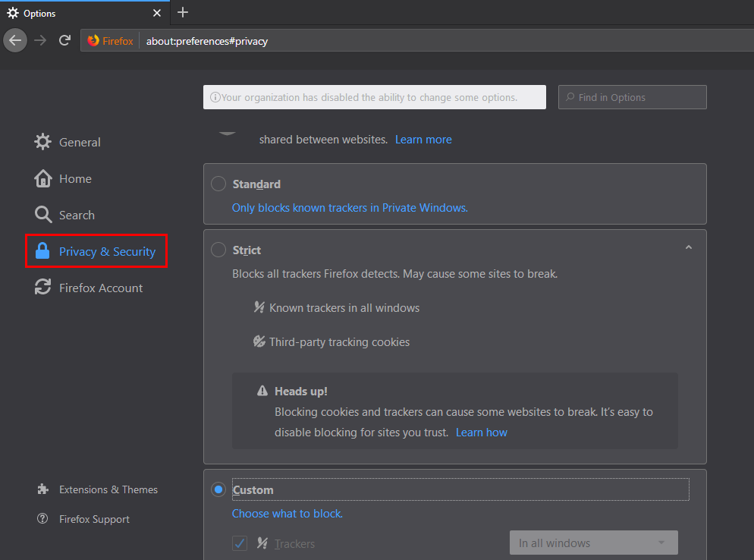754x560 pixels.
Task: Reload the page with the refresh icon
Action: pyautogui.click(x=65, y=40)
